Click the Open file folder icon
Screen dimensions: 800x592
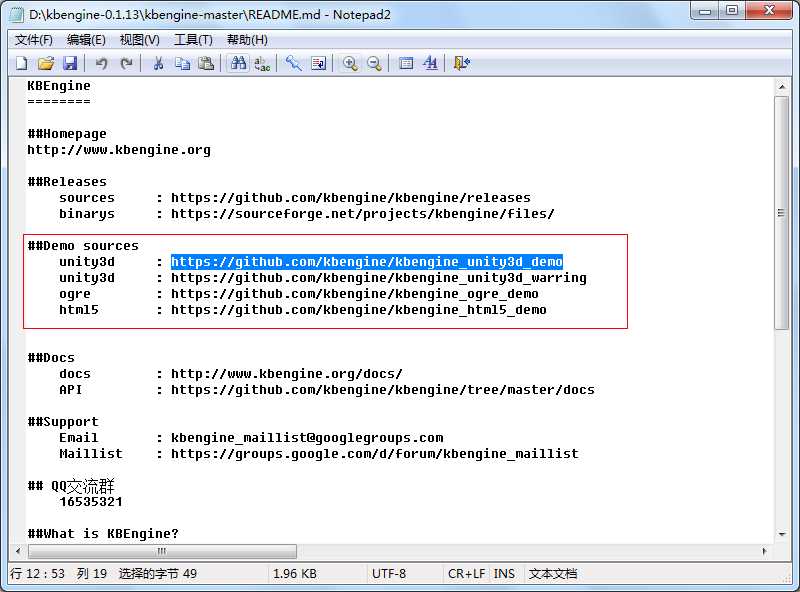46,63
